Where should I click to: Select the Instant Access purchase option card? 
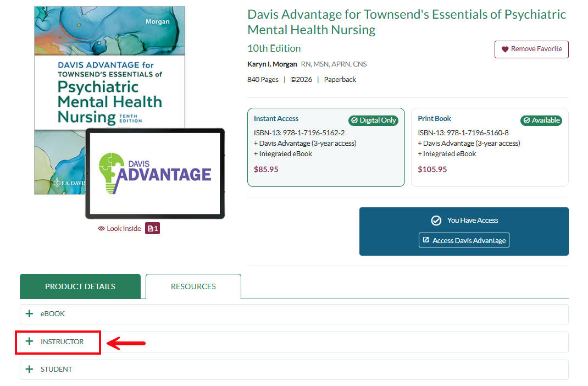(326, 147)
